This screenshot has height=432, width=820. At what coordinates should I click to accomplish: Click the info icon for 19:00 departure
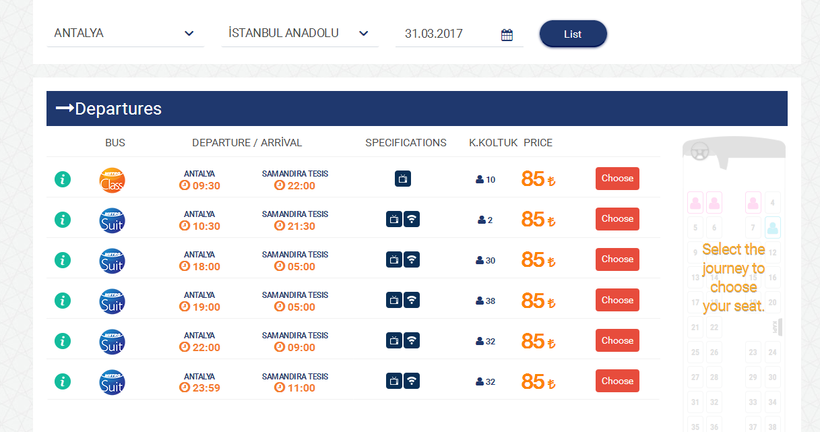(x=62, y=300)
